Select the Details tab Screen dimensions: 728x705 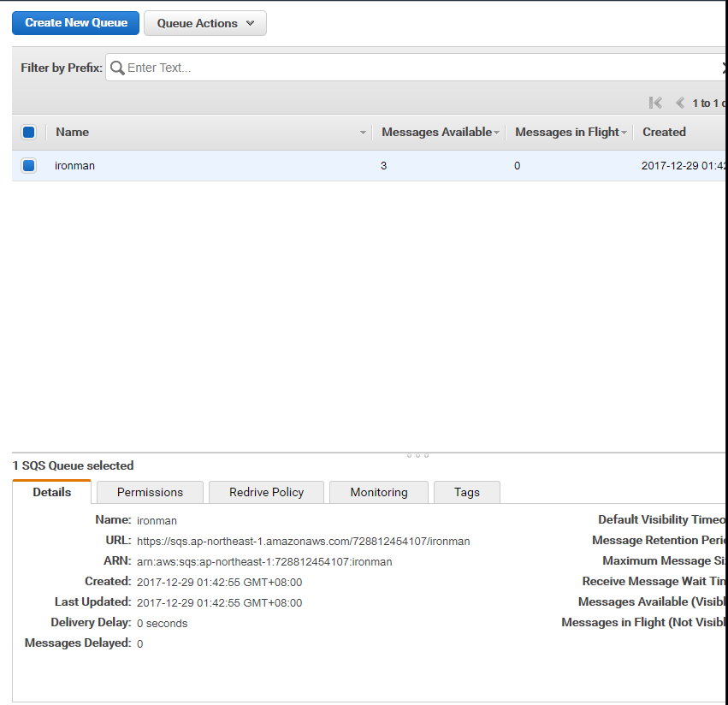(x=51, y=492)
